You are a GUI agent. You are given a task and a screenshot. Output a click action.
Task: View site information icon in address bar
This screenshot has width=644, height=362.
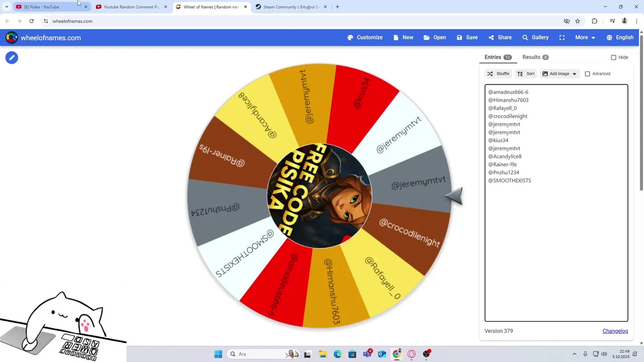pyautogui.click(x=46, y=21)
